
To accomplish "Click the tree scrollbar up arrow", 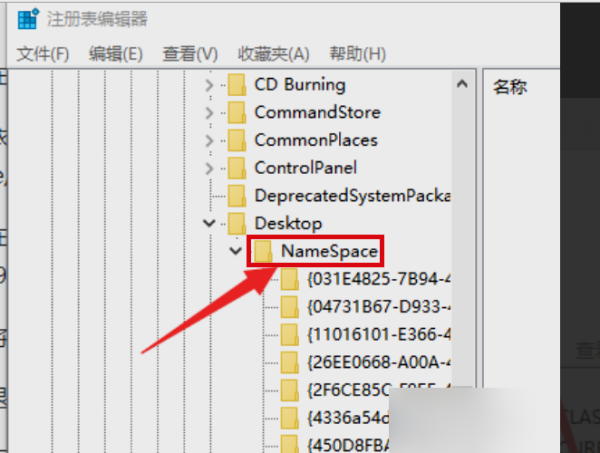I will click(x=462, y=83).
